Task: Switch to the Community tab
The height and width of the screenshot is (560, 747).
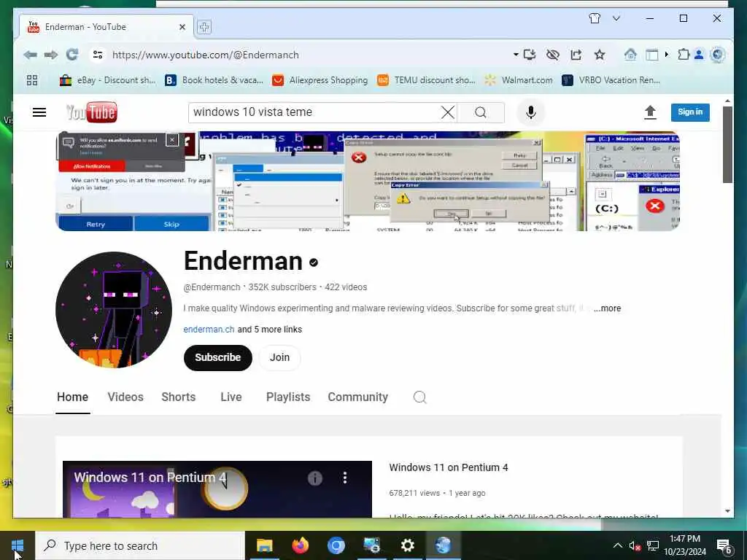Action: coord(357,397)
